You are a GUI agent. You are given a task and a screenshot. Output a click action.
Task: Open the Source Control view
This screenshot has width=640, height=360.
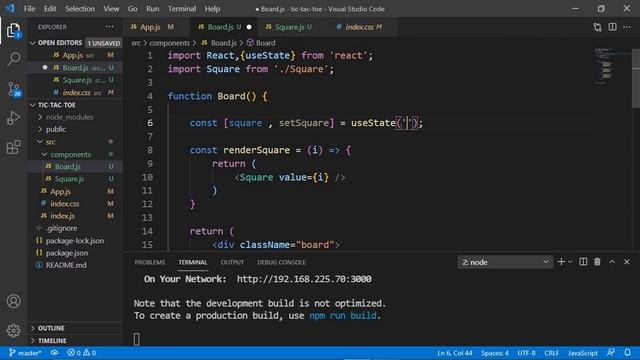pyautogui.click(x=13, y=89)
